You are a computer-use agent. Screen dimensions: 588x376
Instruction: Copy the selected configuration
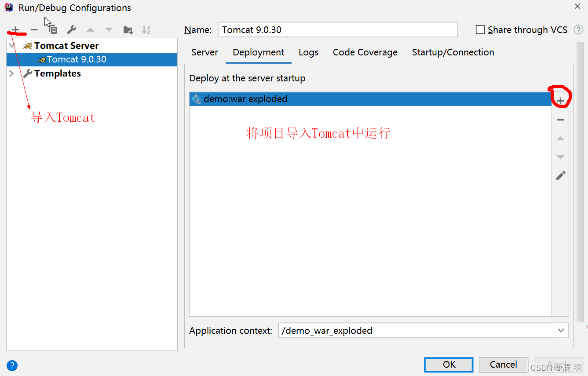53,29
